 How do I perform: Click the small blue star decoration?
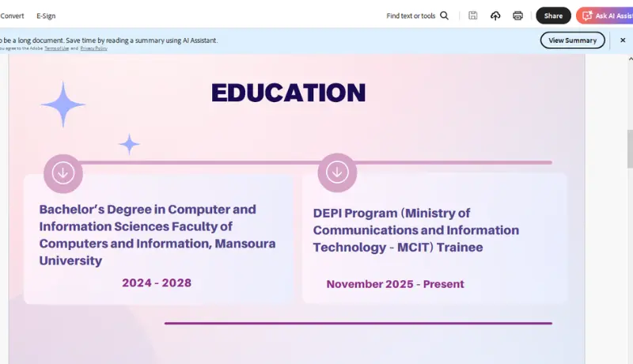pos(129,144)
